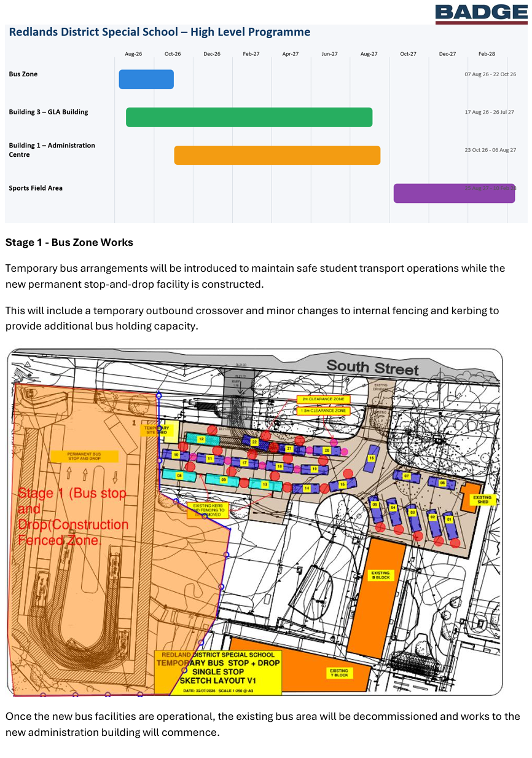Image resolution: width=532 pixels, height=758 pixels.
Task: Click the 'South Street' label on the plan
Action: [372, 368]
